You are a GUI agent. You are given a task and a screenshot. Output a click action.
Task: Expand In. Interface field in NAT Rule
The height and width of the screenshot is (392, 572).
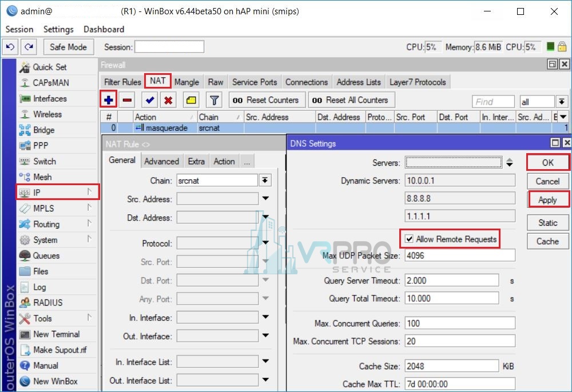coord(265,317)
